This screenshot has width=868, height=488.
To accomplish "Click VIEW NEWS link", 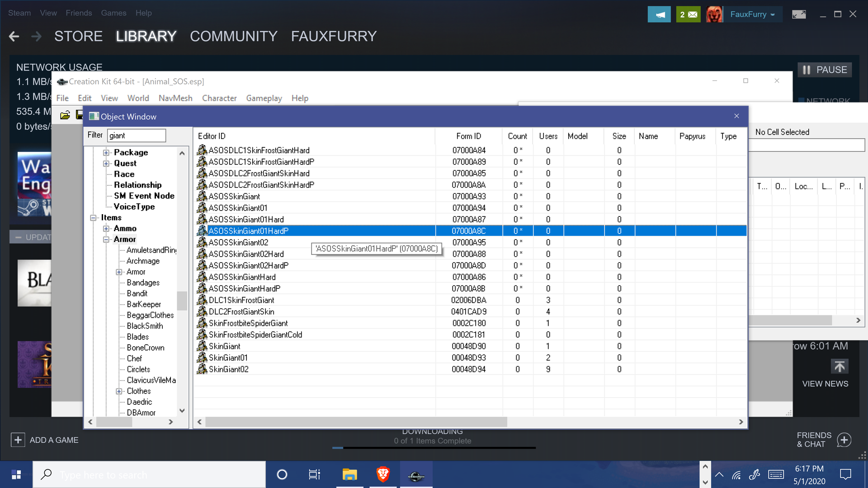I will (x=825, y=384).
